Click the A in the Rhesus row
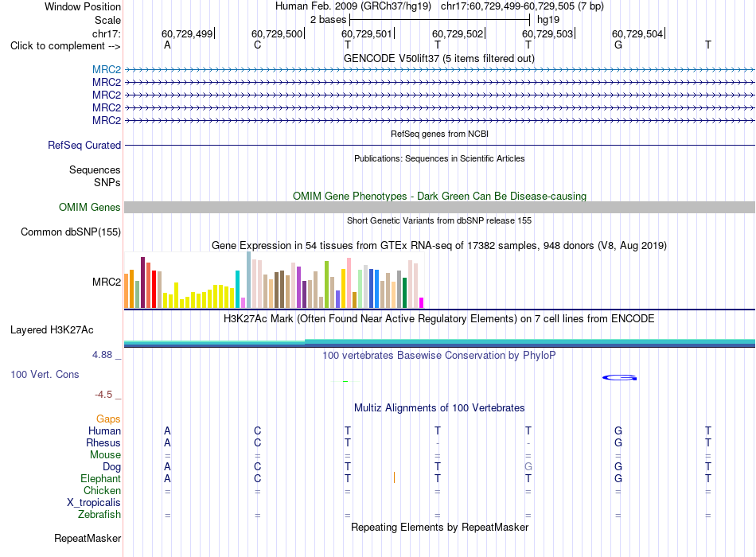 pyautogui.click(x=167, y=442)
